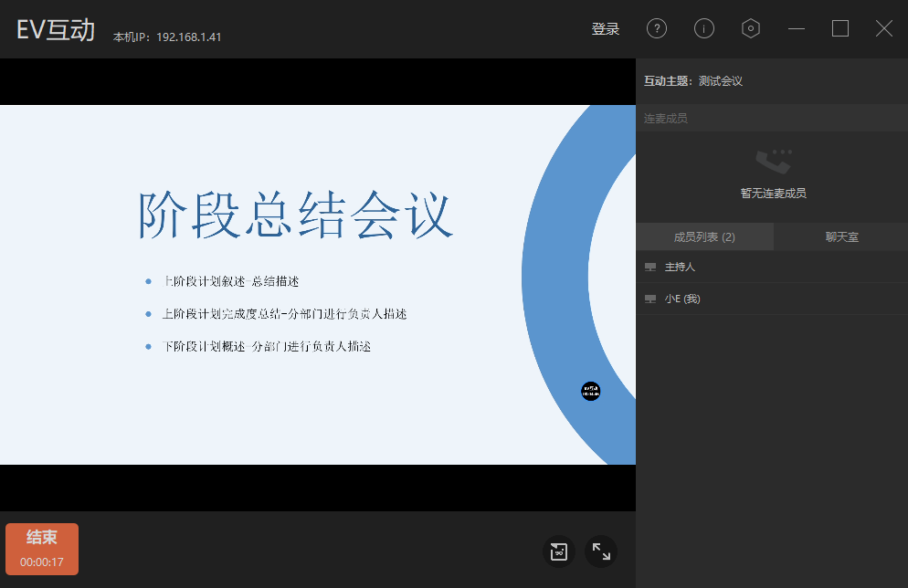Click the EV watermark on the slide
908x588 pixels.
[x=590, y=391]
